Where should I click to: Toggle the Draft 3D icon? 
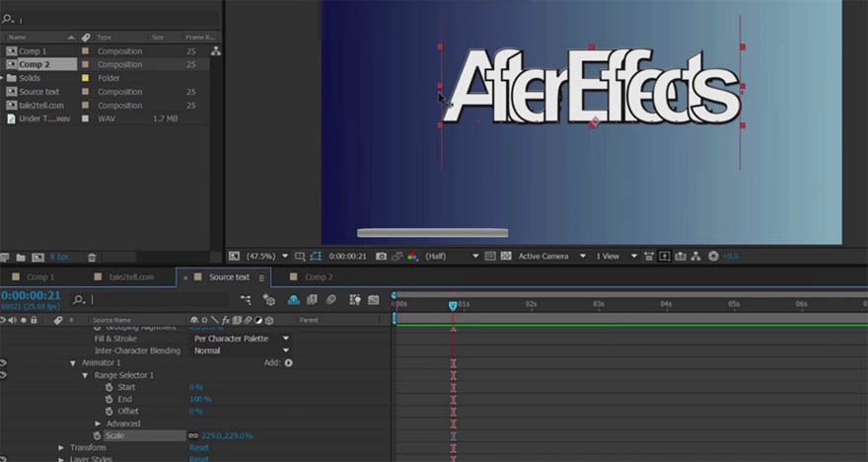(x=269, y=300)
